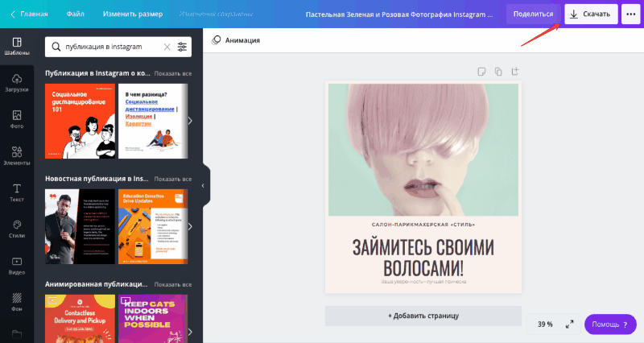
Task: Select the Keep Cats Indoors template
Action: (153, 319)
